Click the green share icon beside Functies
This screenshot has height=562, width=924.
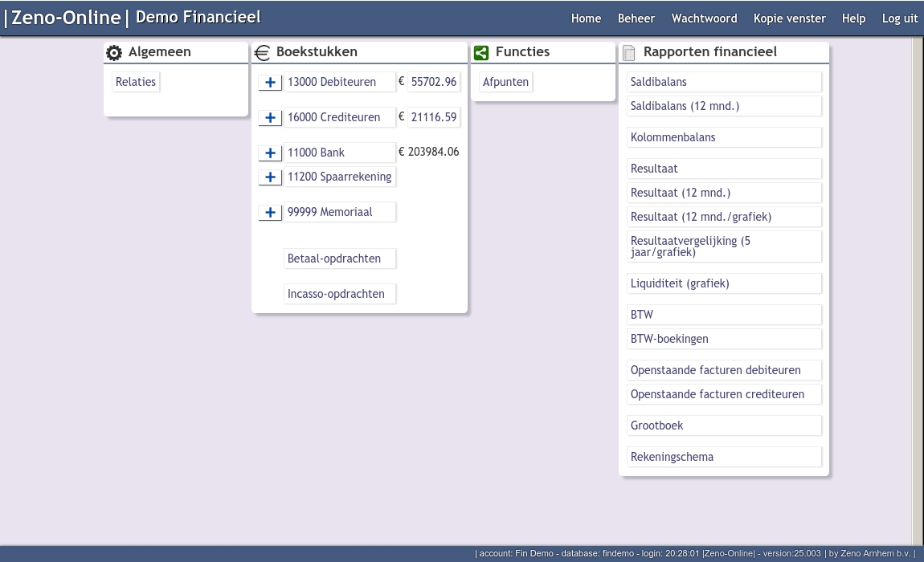coord(481,53)
